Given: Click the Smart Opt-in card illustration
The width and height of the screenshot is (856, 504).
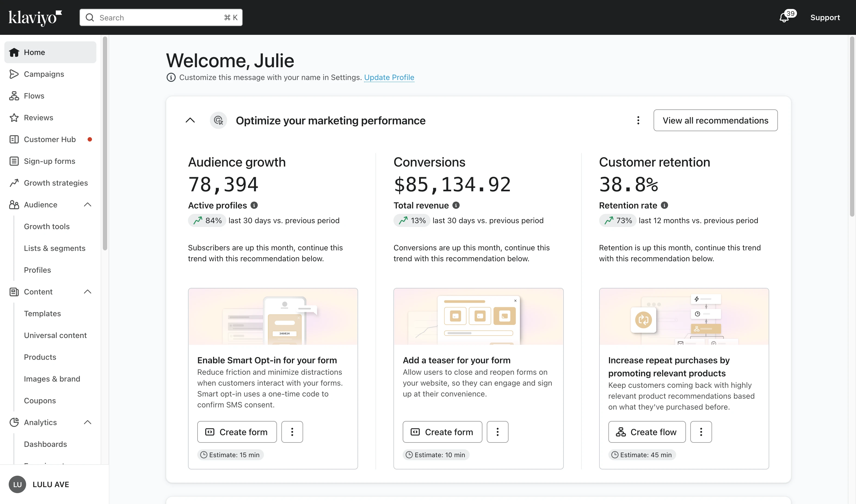Looking at the screenshot, I should pyautogui.click(x=273, y=317).
